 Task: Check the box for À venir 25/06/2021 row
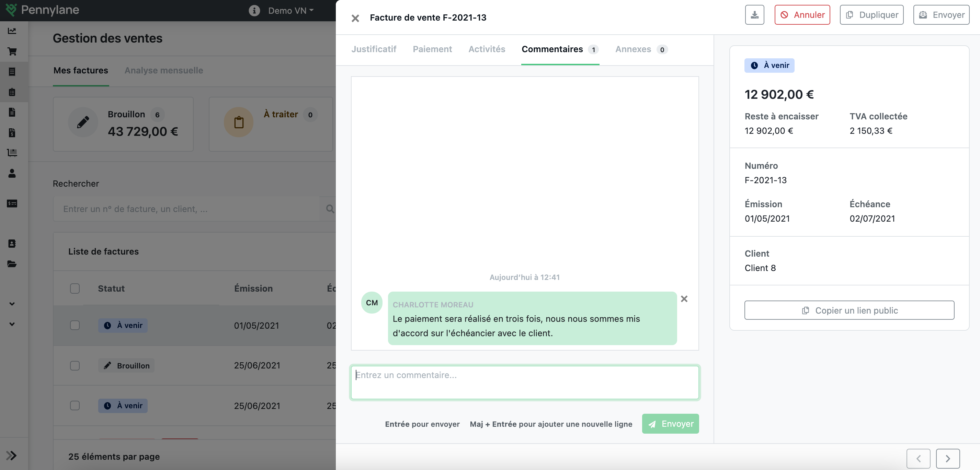click(75, 406)
